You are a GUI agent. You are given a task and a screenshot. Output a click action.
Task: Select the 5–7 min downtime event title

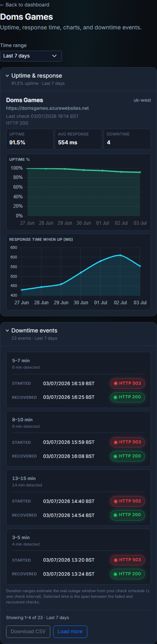pyautogui.click(x=21, y=361)
